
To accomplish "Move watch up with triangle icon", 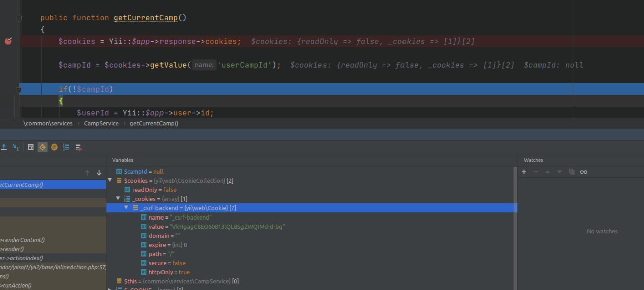I will (548, 172).
